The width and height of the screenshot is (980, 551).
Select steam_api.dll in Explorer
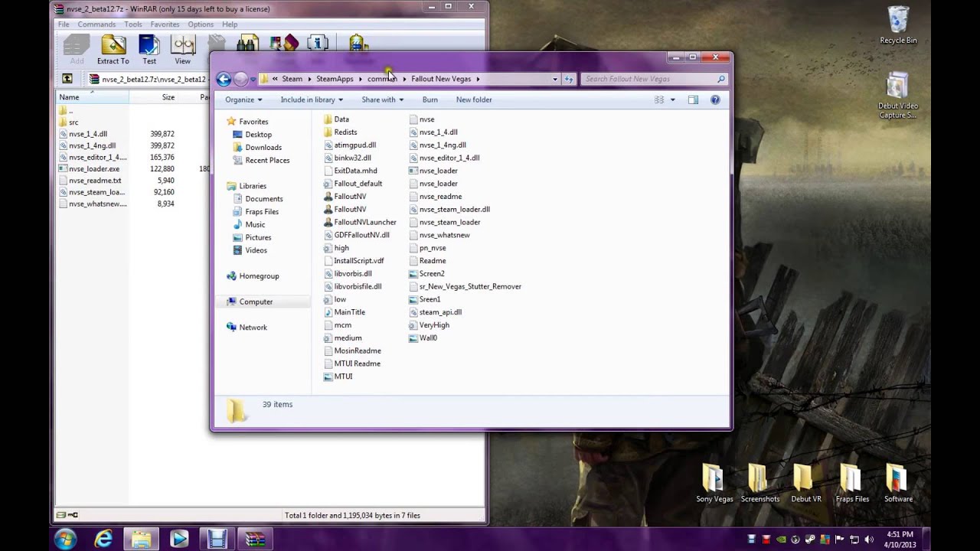click(435, 312)
